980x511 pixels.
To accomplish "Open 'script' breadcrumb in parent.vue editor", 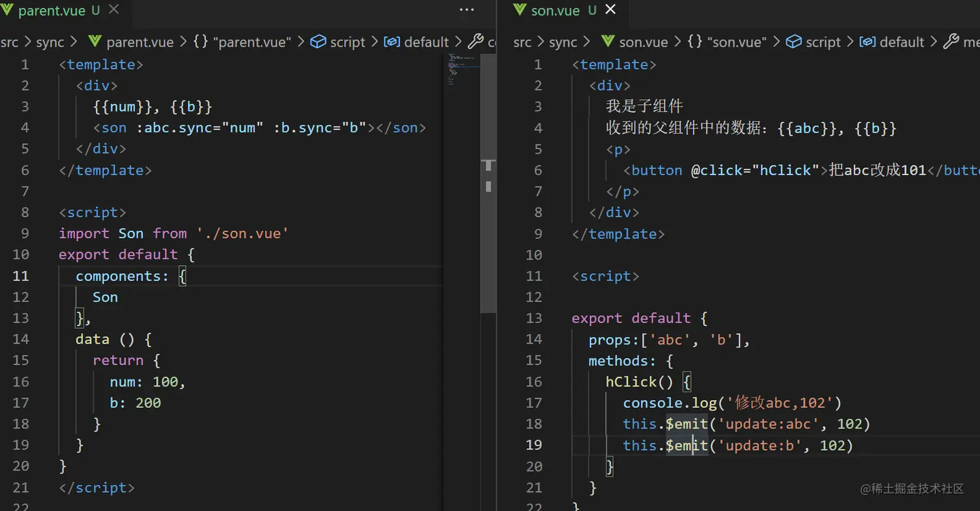I will (338, 42).
